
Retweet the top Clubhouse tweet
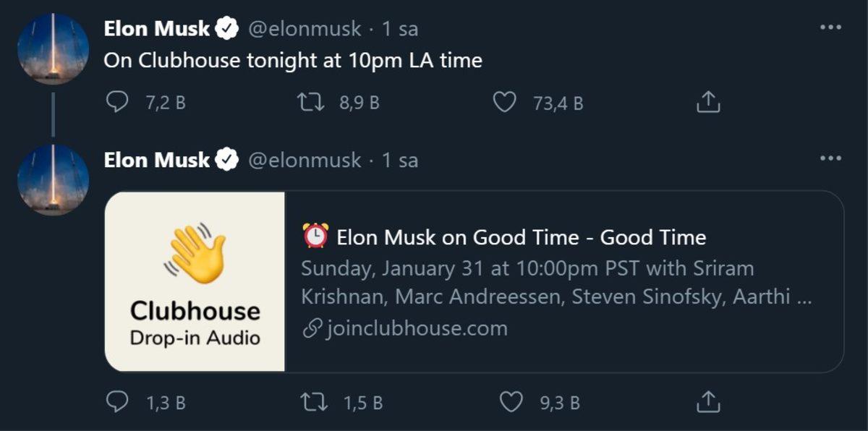tap(312, 102)
